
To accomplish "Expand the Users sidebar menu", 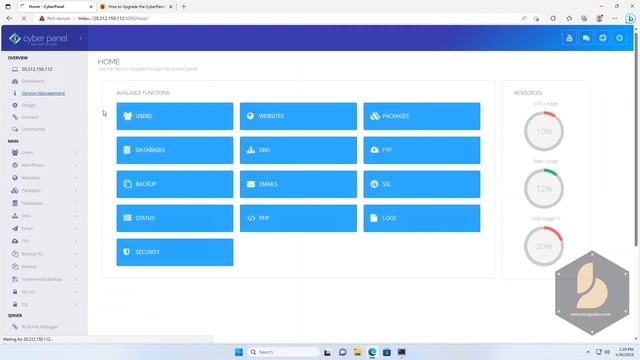I will 44,153.
